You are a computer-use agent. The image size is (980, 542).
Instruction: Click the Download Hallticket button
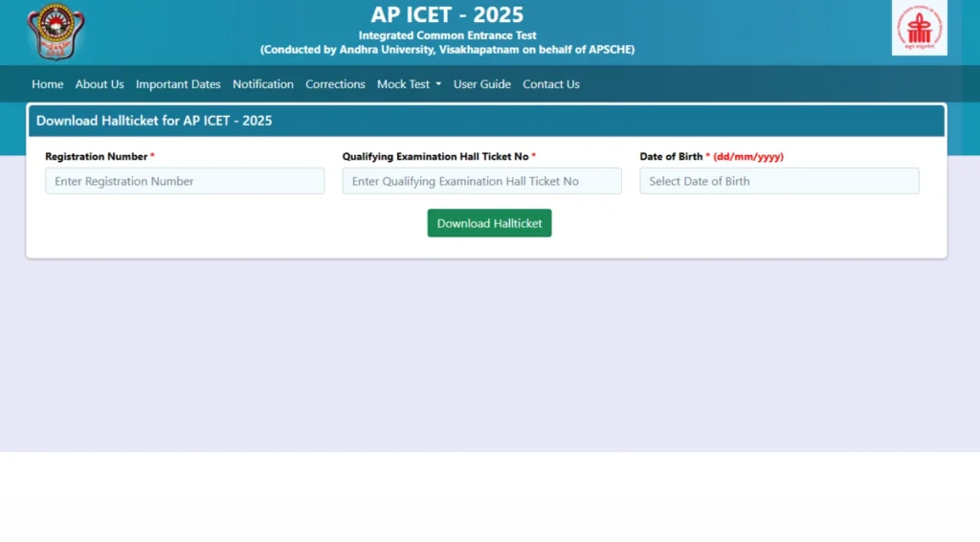point(489,223)
